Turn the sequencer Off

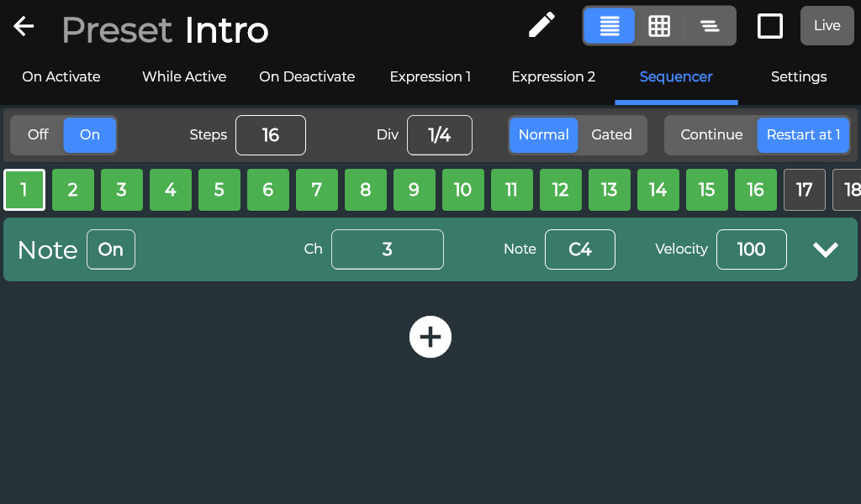pos(38,135)
